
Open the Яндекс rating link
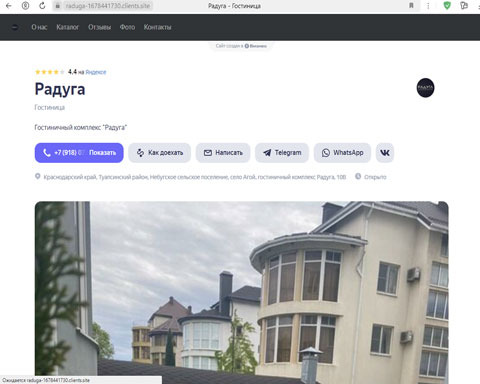pos(96,72)
